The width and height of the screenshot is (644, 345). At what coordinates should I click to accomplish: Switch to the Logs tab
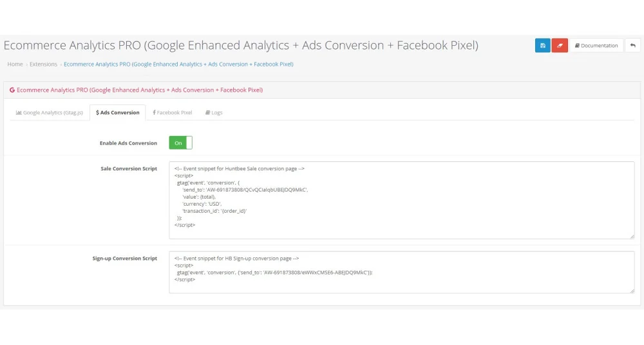coord(214,112)
